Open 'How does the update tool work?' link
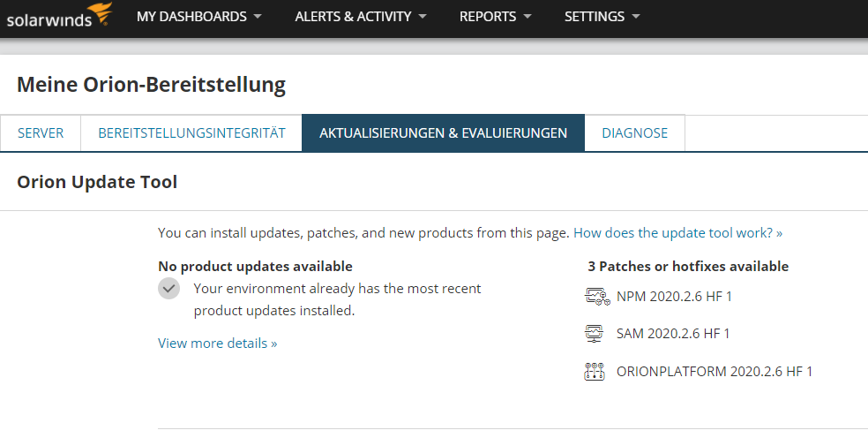The width and height of the screenshot is (868, 438). [x=678, y=233]
